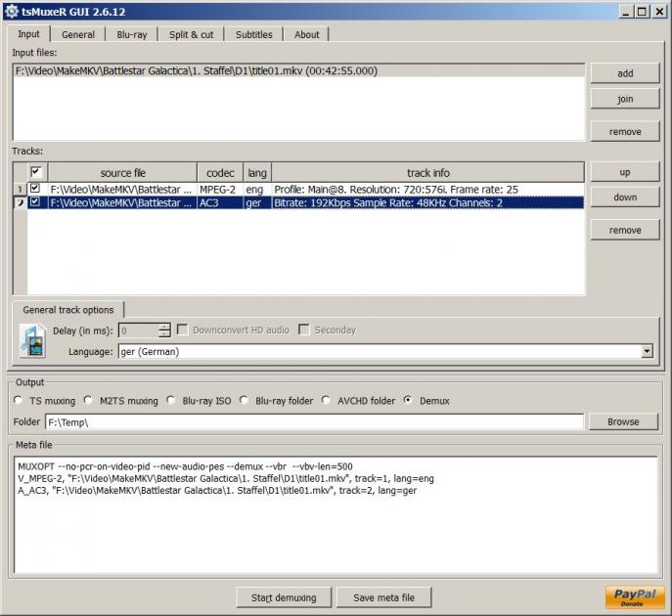The height and width of the screenshot is (616, 672).
Task: Toggle the Secondary checkbox
Action: [304, 330]
